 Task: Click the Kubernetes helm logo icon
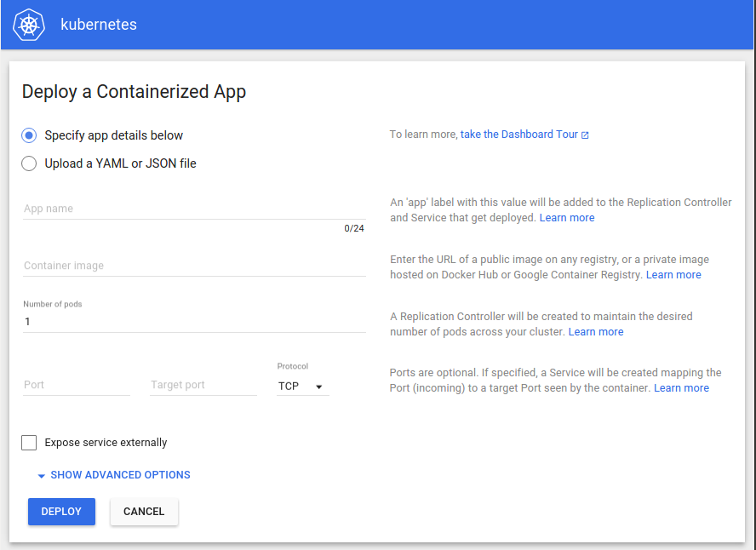[x=29, y=25]
